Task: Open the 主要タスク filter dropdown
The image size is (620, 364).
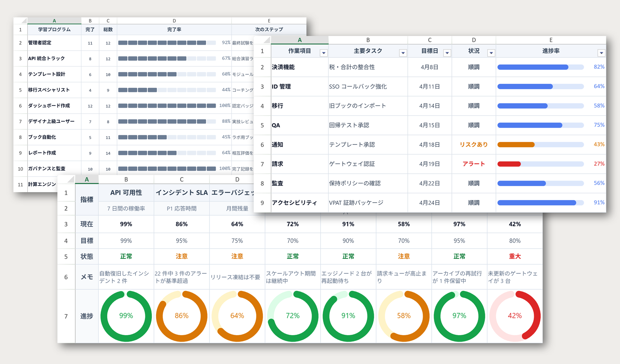Action: [x=403, y=53]
